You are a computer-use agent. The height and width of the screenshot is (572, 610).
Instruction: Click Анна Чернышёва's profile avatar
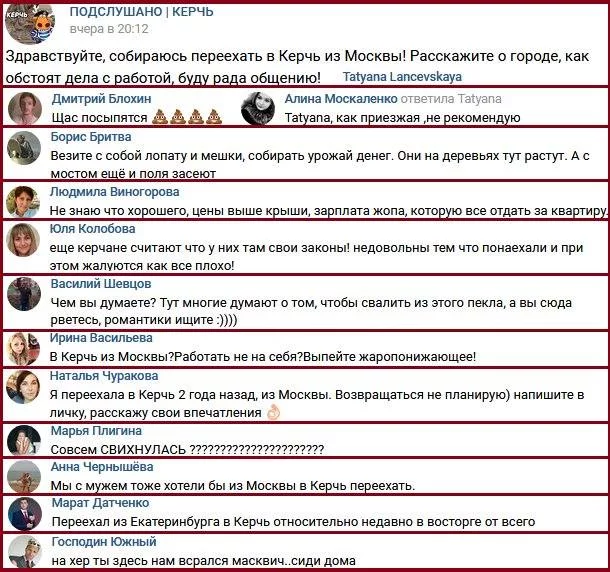click(x=24, y=477)
